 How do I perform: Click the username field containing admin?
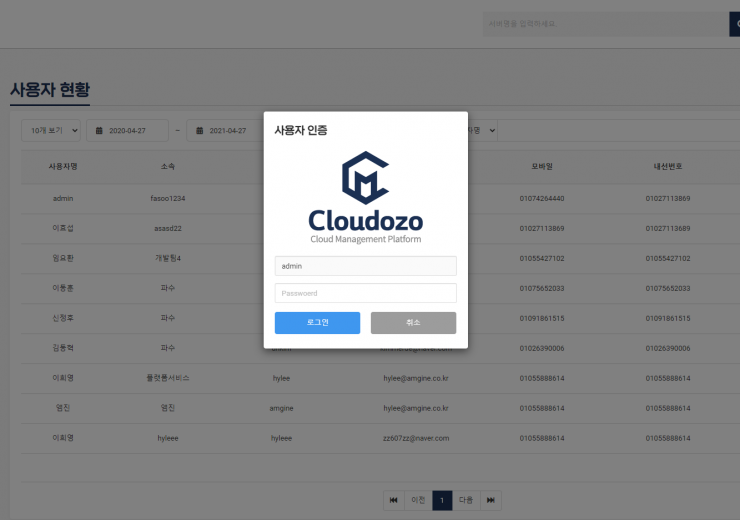point(365,266)
